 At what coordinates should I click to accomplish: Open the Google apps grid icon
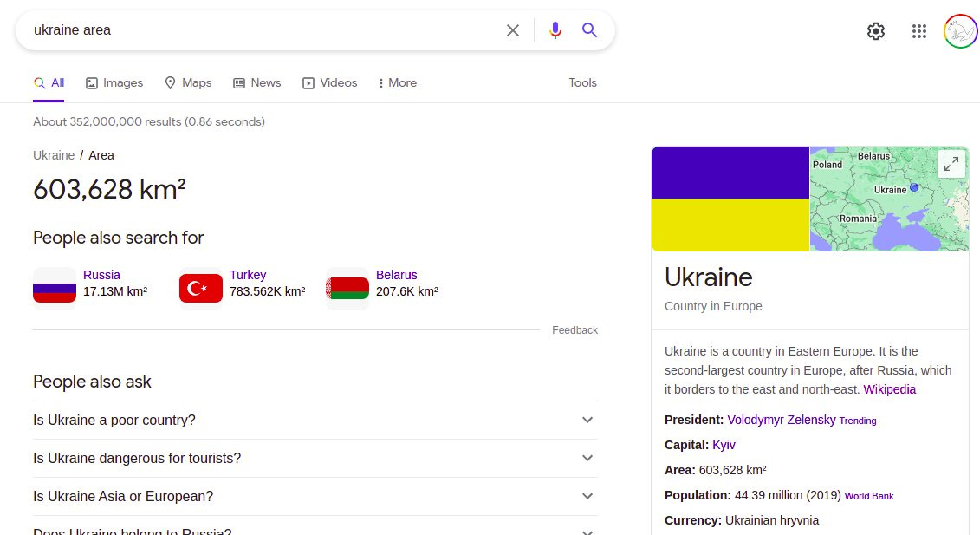click(918, 30)
